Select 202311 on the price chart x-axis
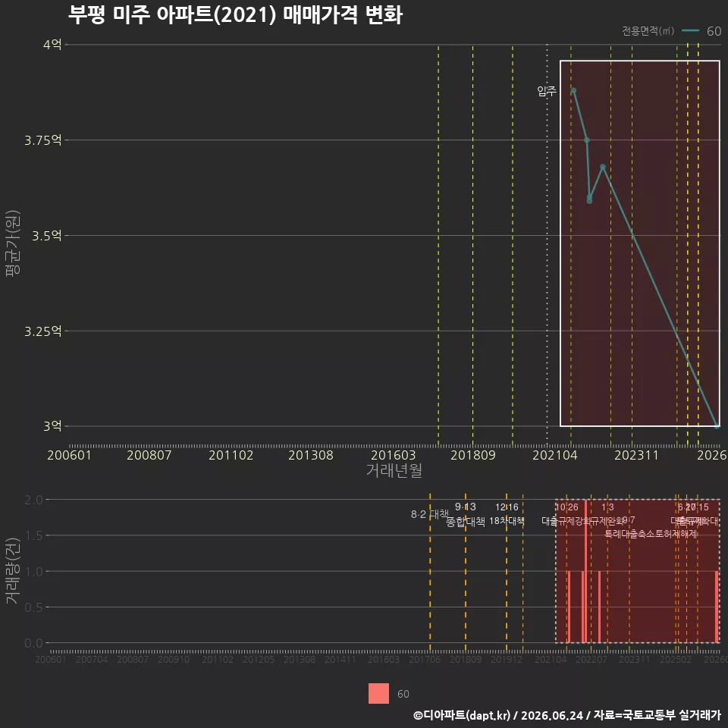Viewport: 728px width, 728px height. tap(636, 455)
